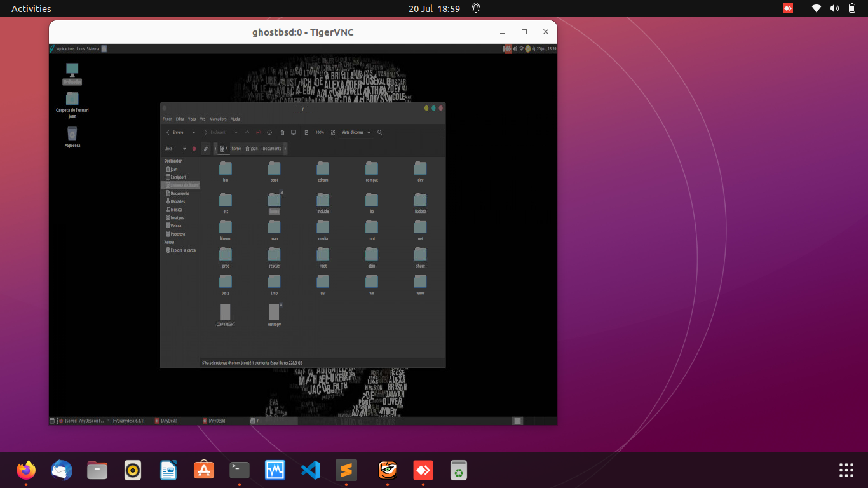Open Vista d'icones view dropdown
The width and height of the screenshot is (868, 488).
pos(356,133)
